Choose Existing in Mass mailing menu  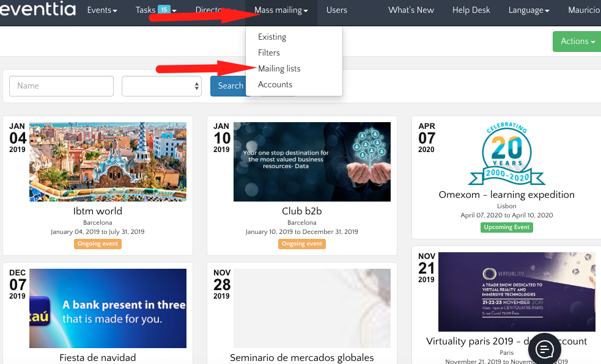[x=272, y=37]
